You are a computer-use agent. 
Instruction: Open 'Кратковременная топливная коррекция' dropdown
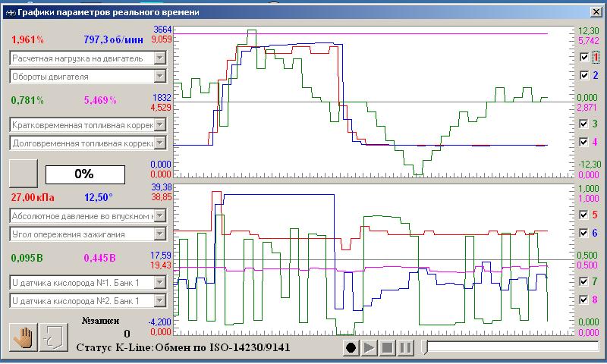pyautogui.click(x=159, y=124)
